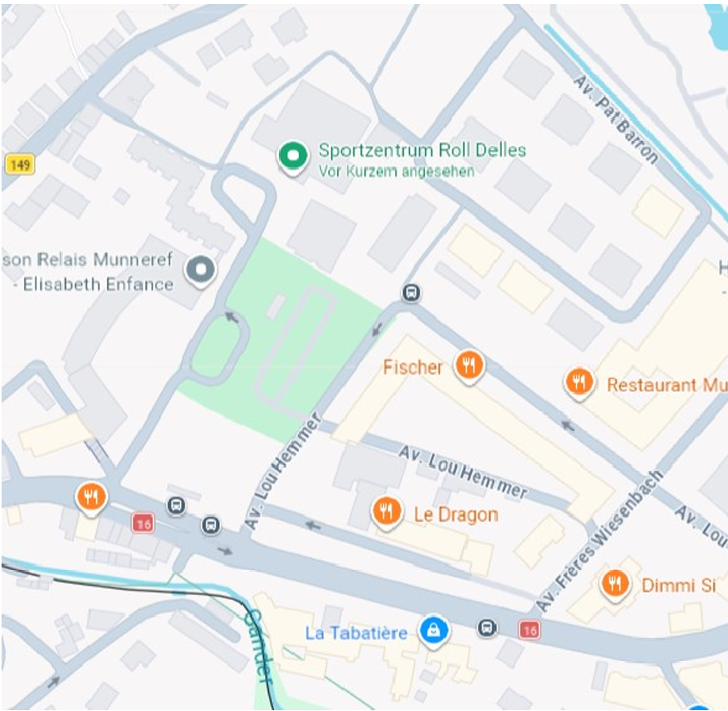Screen dimensions: 728x711
Task: Click the red 16 shield near La Tabatière
Action: coord(529,630)
